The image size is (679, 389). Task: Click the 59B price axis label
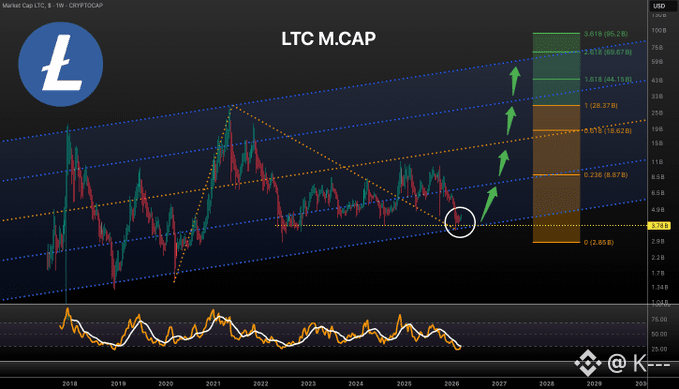click(657, 62)
